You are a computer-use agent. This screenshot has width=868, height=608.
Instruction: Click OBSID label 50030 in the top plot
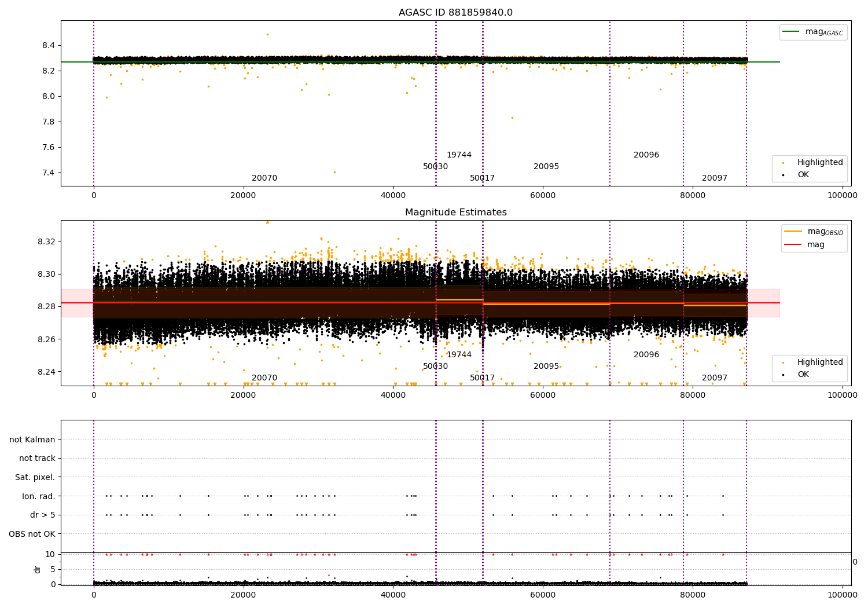(435, 167)
